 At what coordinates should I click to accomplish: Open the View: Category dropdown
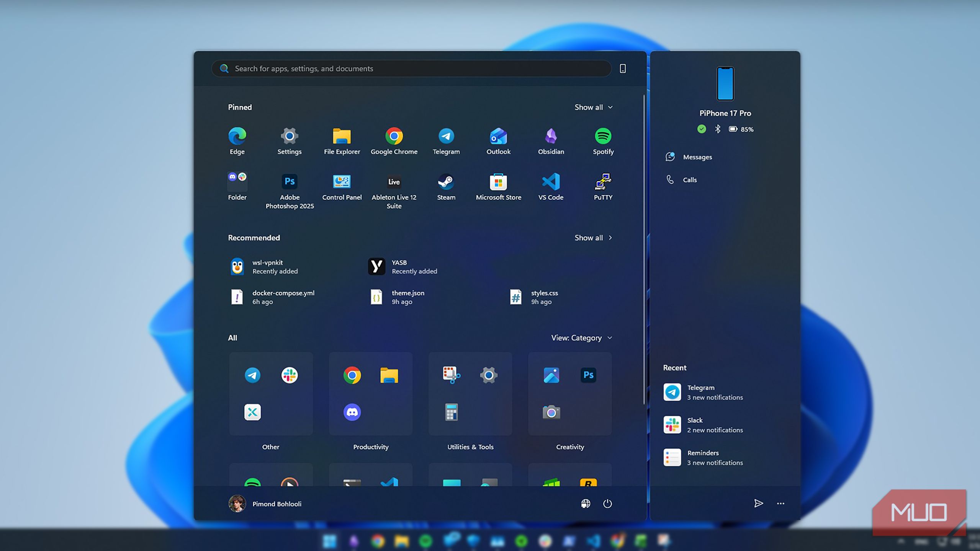point(580,337)
